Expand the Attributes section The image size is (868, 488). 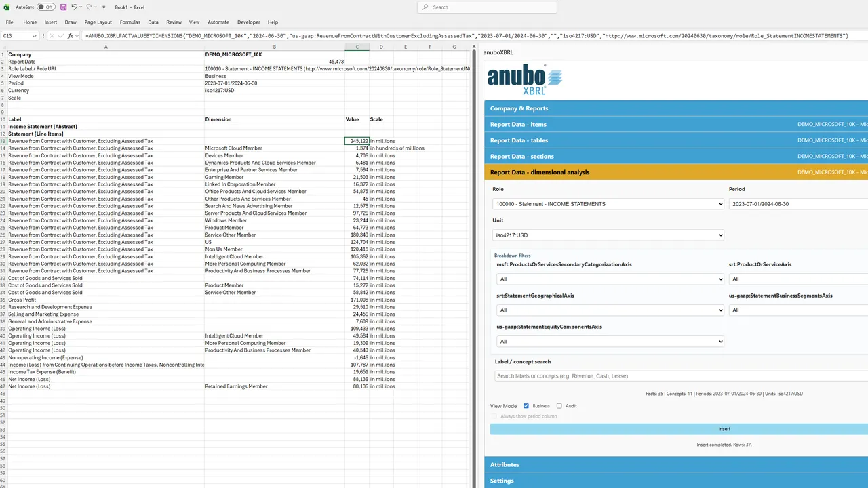pyautogui.click(x=676, y=465)
